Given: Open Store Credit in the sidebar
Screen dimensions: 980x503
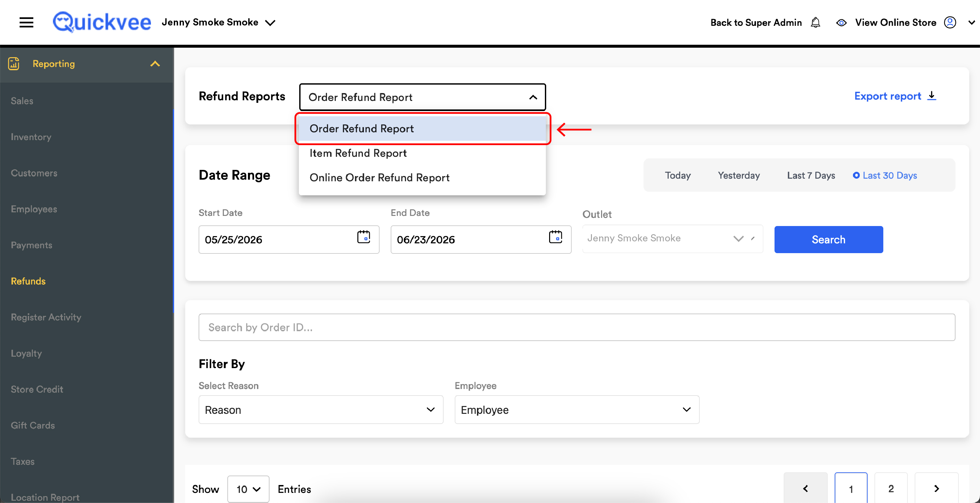Looking at the screenshot, I should click(37, 389).
